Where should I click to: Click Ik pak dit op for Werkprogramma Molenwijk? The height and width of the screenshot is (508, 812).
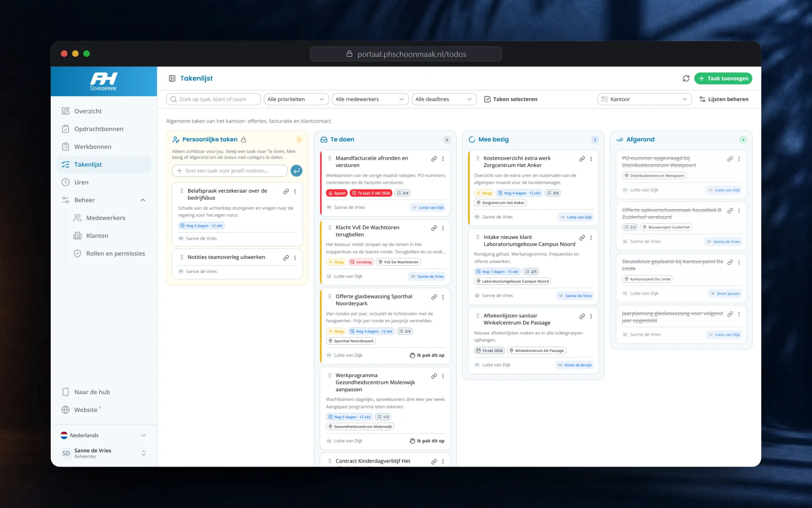[427, 441]
